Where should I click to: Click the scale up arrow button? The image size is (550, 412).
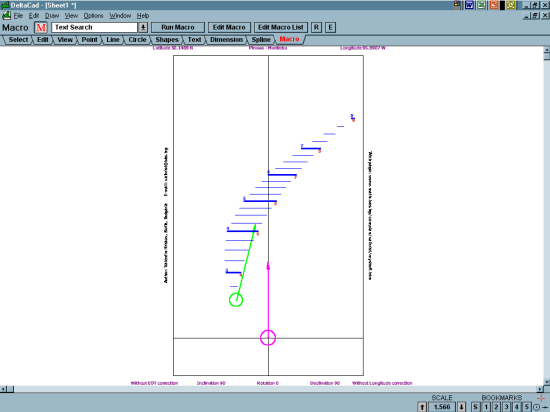(x=422, y=407)
